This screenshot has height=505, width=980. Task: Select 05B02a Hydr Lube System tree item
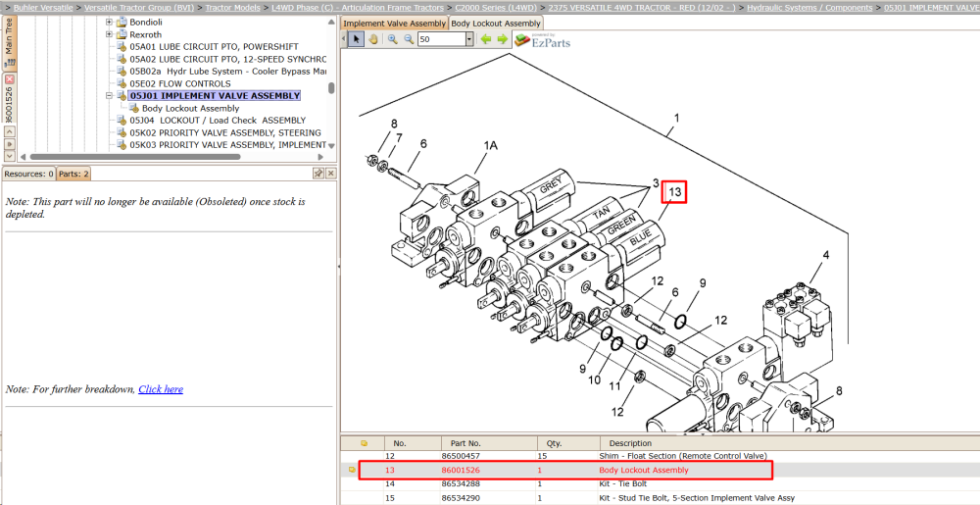[228, 72]
